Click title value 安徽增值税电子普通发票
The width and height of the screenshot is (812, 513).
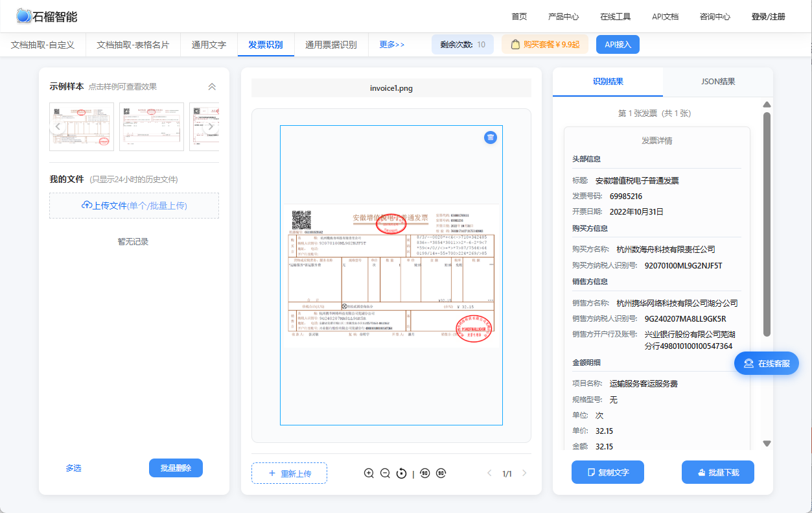click(x=637, y=180)
